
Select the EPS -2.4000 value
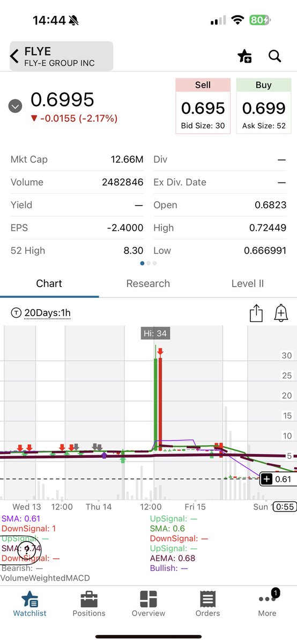tap(125, 228)
